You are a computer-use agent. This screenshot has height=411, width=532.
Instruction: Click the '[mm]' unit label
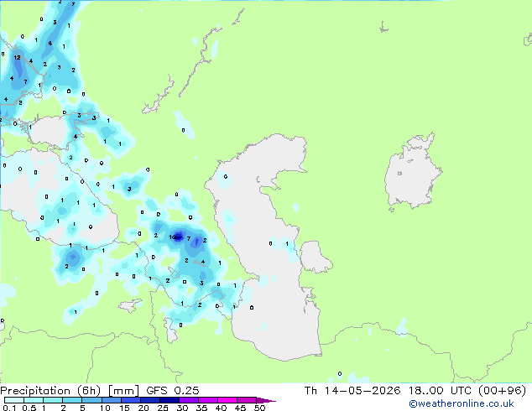(123, 391)
